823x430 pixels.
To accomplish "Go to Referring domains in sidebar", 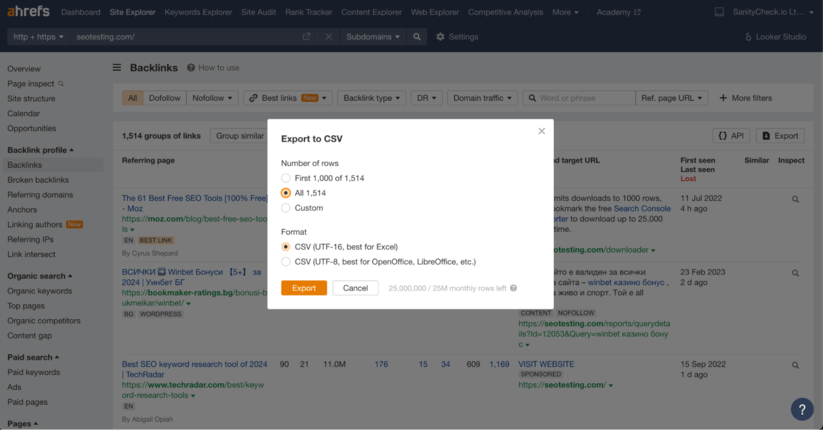I will [x=40, y=195].
